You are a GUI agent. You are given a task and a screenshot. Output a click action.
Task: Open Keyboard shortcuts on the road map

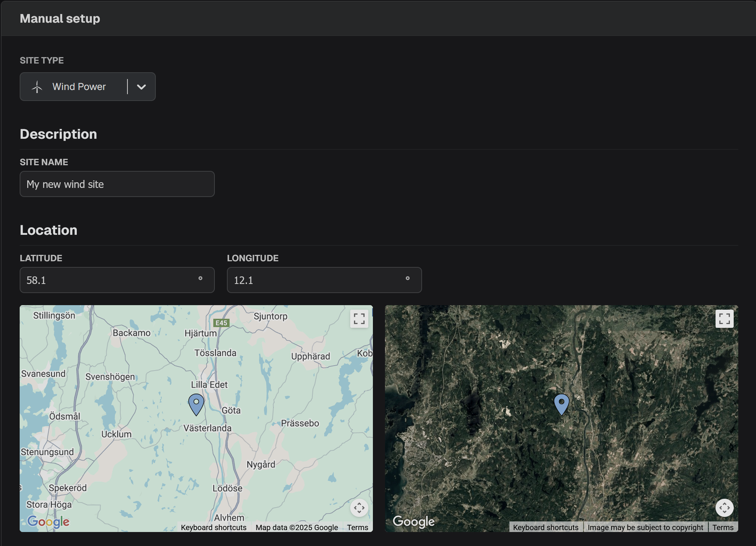pos(214,527)
